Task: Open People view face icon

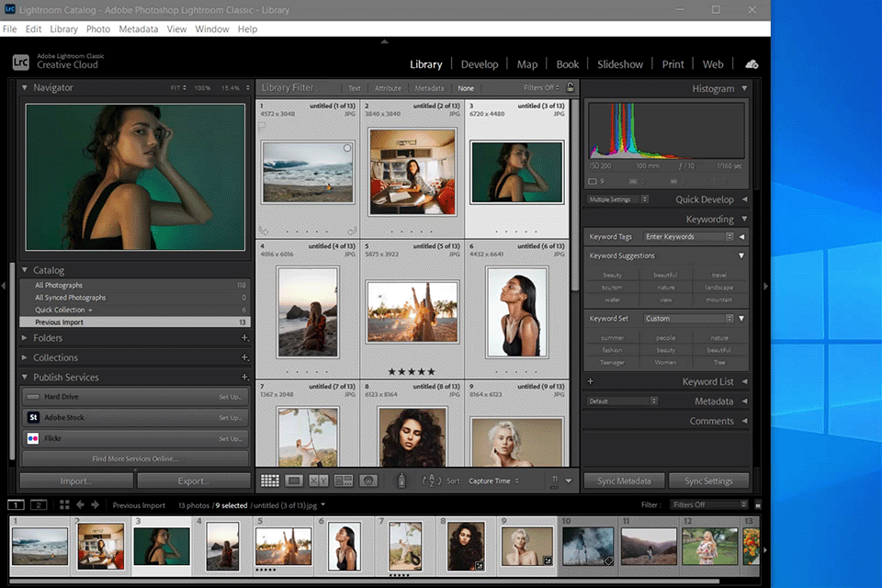Action: click(368, 481)
